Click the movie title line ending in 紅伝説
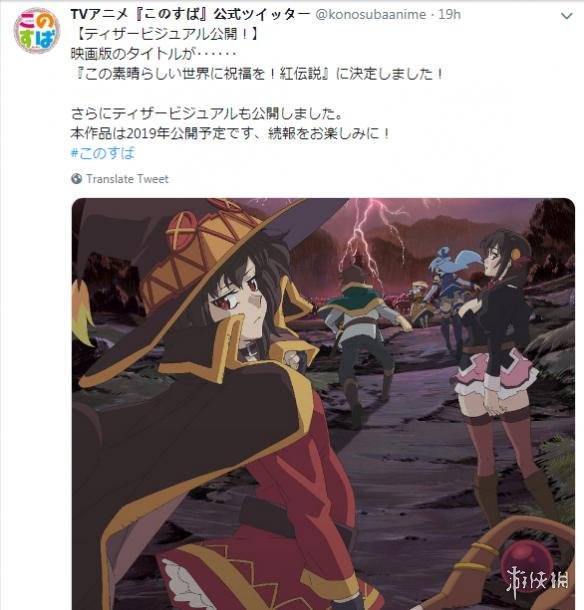 click(x=257, y=74)
